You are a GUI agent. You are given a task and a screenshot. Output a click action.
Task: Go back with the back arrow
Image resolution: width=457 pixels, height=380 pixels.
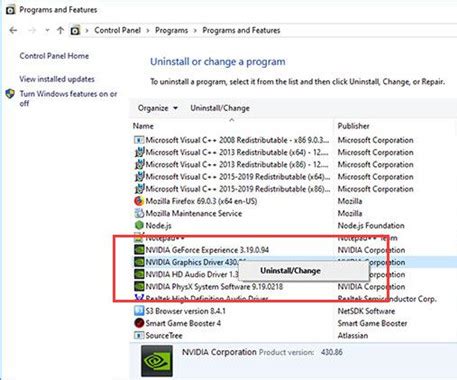13,31
